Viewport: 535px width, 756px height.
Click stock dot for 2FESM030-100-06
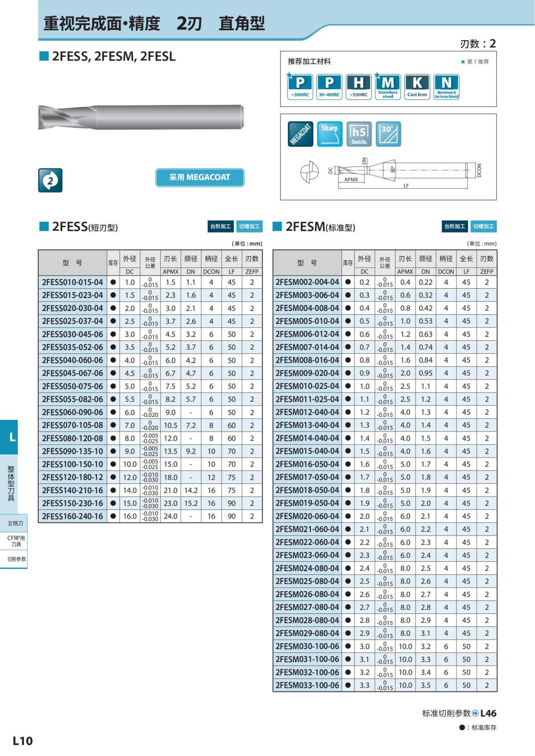348,646
